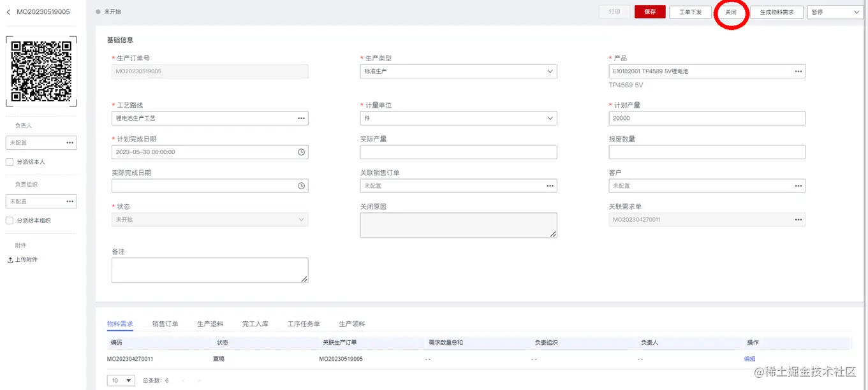Click the 打印 button
Screen dimensions: 868x390
point(614,12)
